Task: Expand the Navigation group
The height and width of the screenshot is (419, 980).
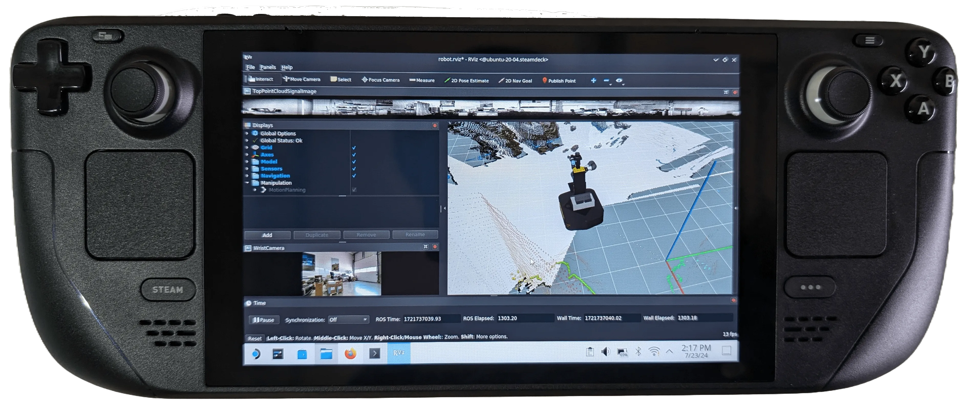Action: pos(247,176)
